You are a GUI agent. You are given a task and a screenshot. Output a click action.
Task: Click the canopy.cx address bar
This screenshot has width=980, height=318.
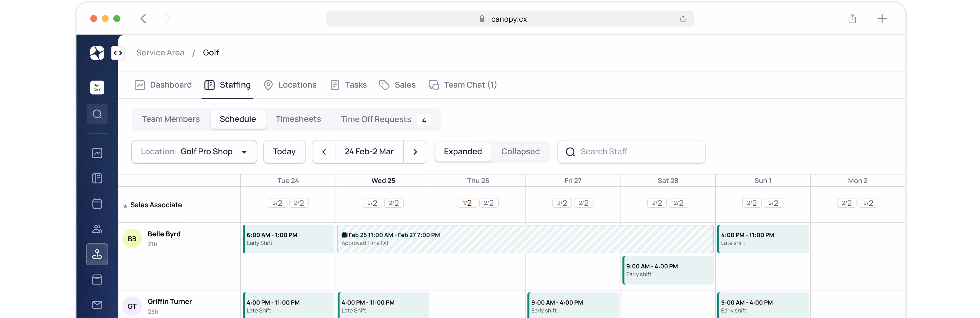(510, 19)
